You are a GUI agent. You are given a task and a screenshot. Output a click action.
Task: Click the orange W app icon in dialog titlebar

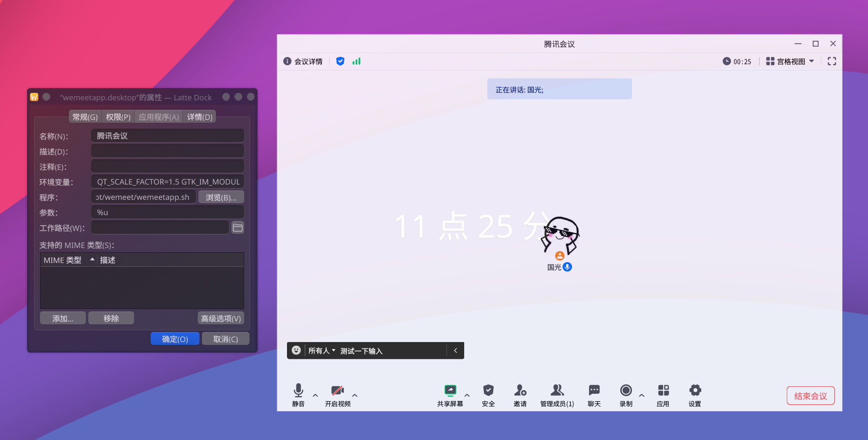tap(34, 97)
